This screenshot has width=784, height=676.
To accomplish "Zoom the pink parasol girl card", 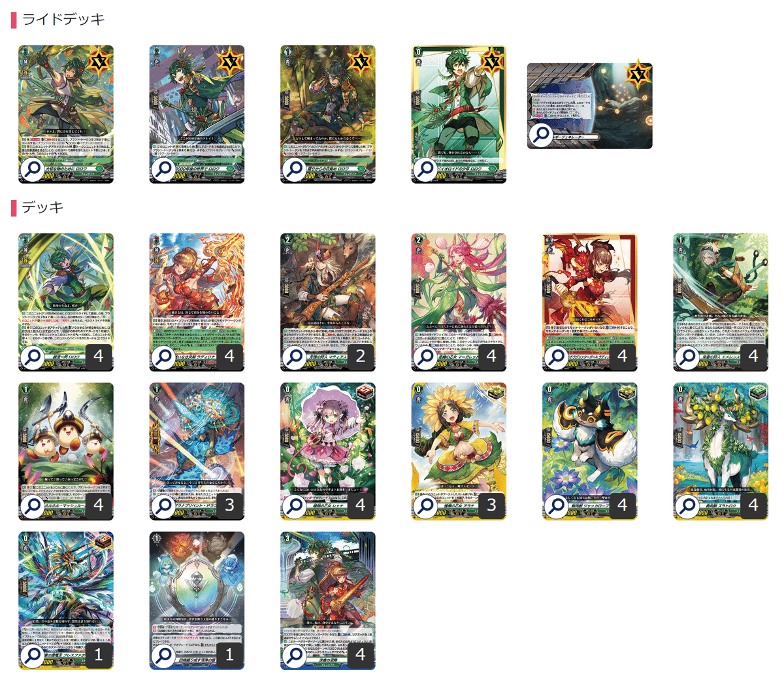I will tap(295, 506).
